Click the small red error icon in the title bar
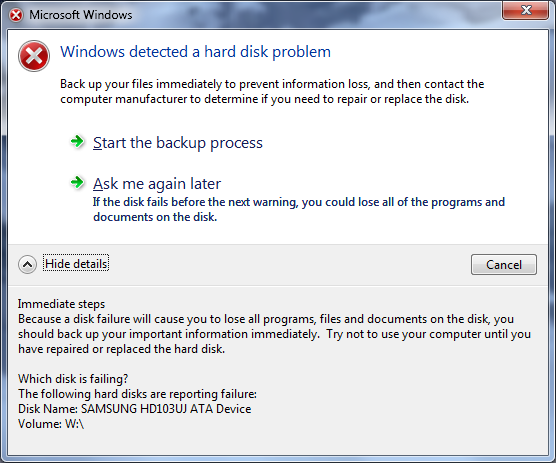 [16, 15]
